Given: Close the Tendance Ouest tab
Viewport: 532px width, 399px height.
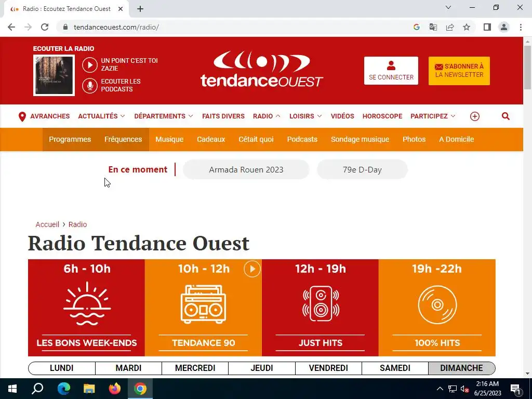Looking at the screenshot, I should tap(121, 9).
